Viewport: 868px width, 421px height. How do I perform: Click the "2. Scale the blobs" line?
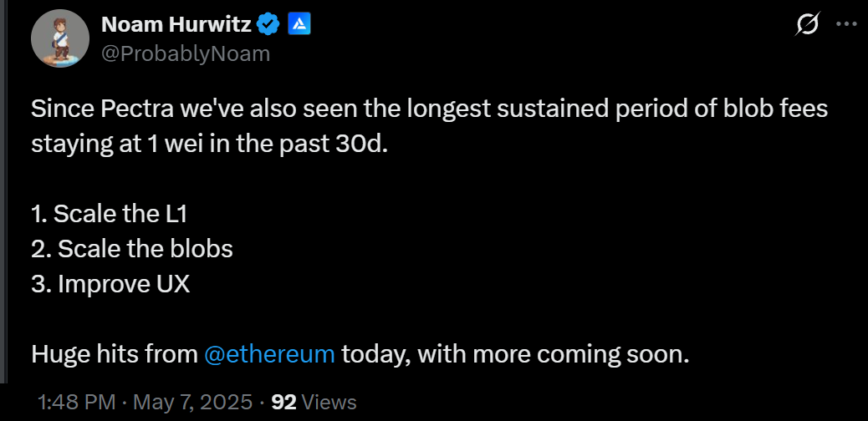[132, 248]
